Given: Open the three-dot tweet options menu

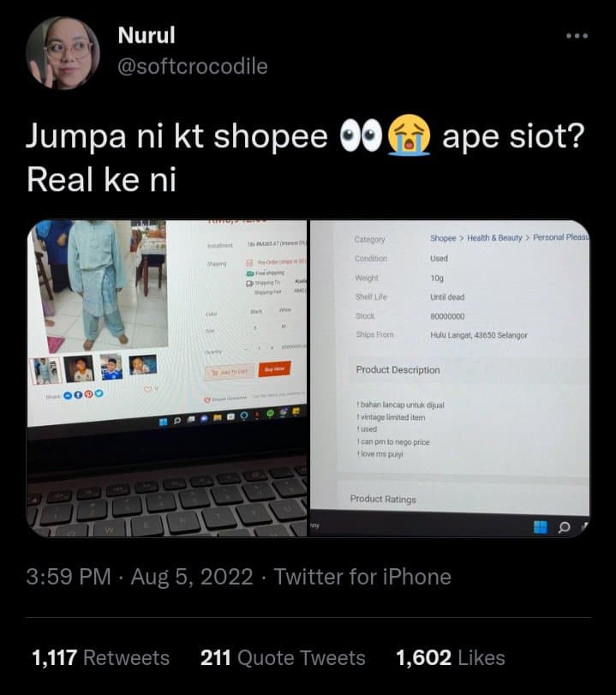Looking at the screenshot, I should click(x=577, y=36).
